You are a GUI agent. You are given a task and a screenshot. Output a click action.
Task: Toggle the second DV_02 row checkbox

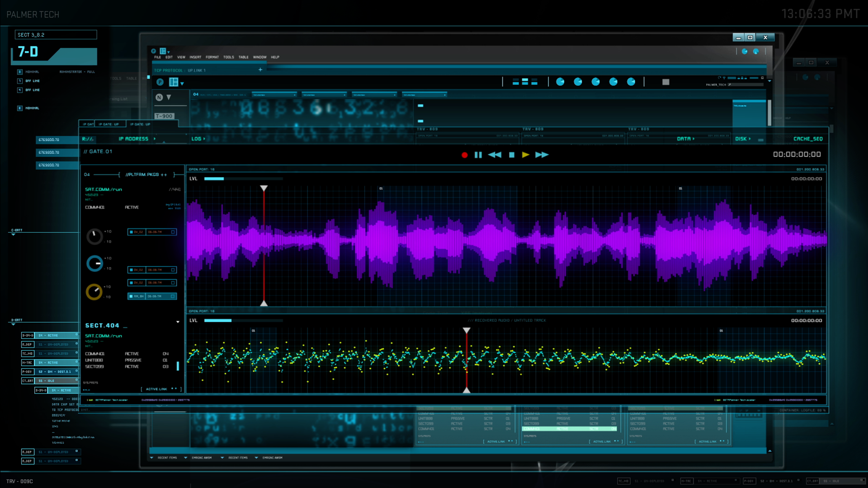pos(173,270)
